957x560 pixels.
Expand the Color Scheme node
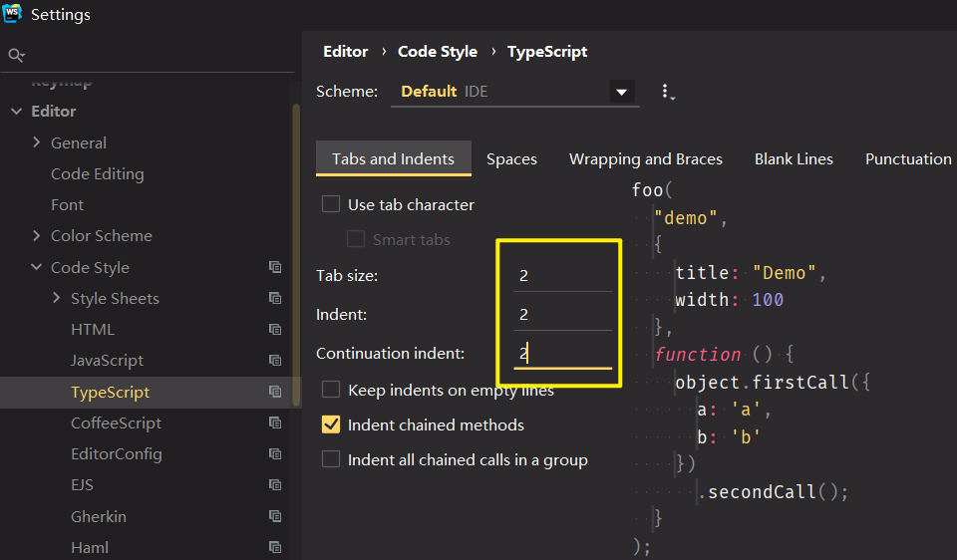tap(37, 235)
